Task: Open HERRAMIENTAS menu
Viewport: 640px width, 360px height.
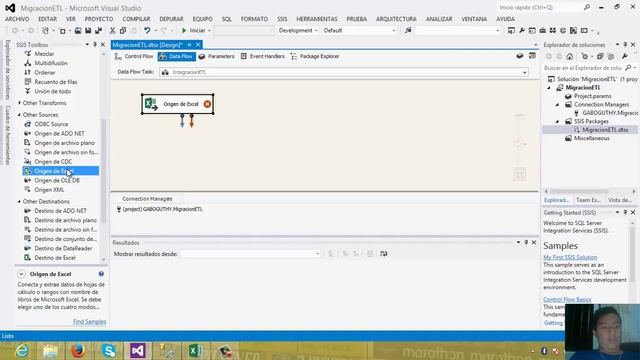Action: click(x=317, y=19)
